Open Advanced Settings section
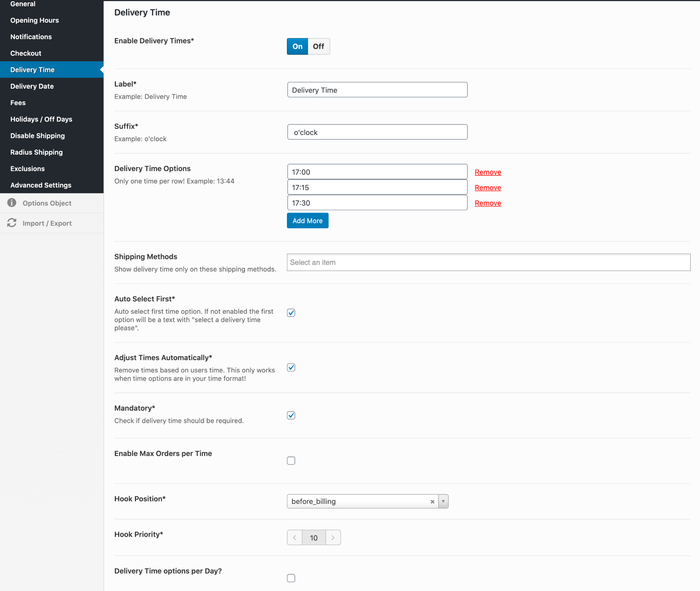Image resolution: width=700 pixels, height=591 pixels. pyautogui.click(x=52, y=185)
